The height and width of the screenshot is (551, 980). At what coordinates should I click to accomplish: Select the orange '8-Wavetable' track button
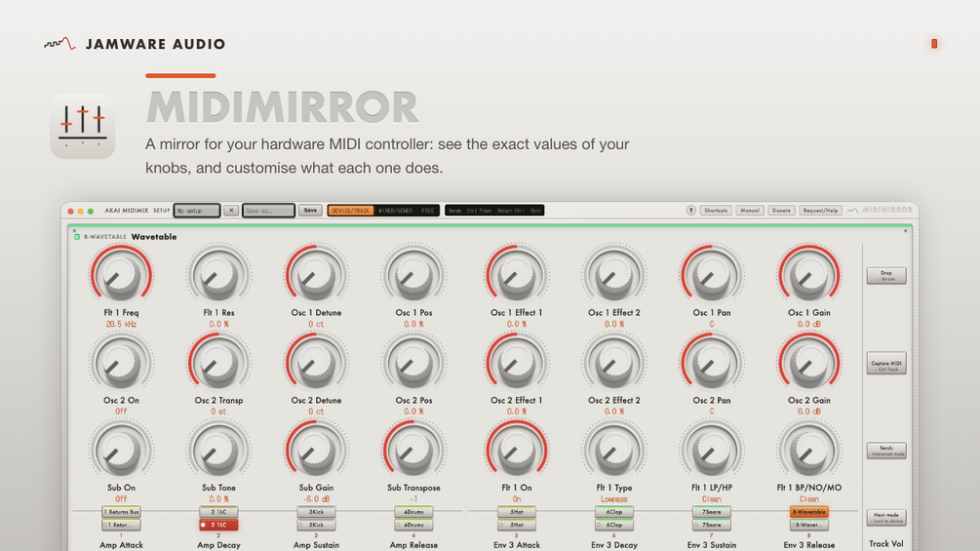[808, 512]
